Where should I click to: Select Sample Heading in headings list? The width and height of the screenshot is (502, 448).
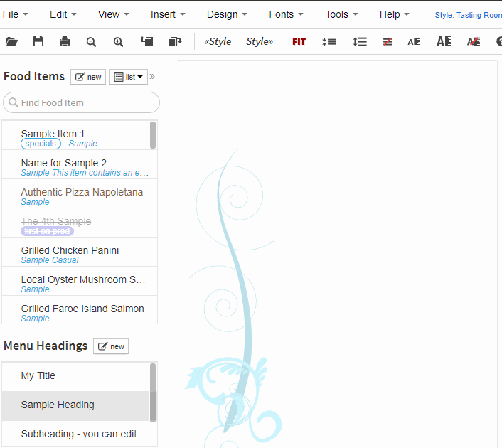(x=76, y=406)
